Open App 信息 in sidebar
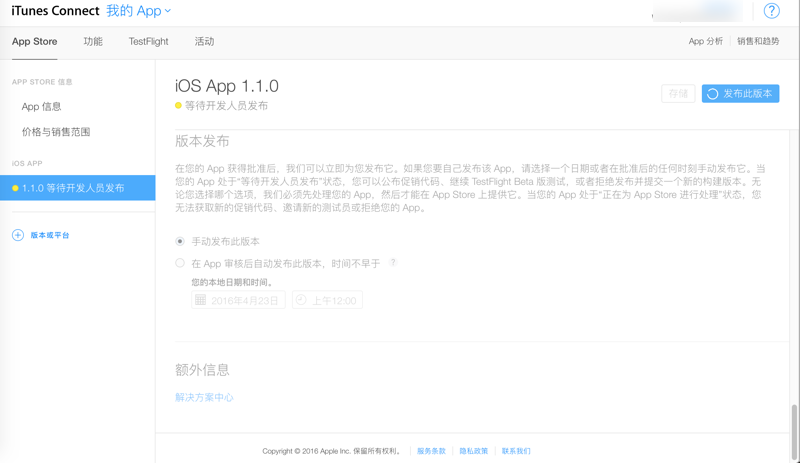Image resolution: width=800 pixels, height=463 pixels. pyautogui.click(x=41, y=106)
